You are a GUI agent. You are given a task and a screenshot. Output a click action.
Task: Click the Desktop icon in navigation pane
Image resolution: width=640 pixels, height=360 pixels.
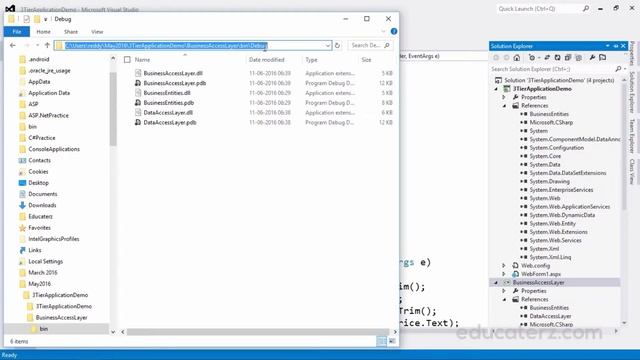click(22, 183)
